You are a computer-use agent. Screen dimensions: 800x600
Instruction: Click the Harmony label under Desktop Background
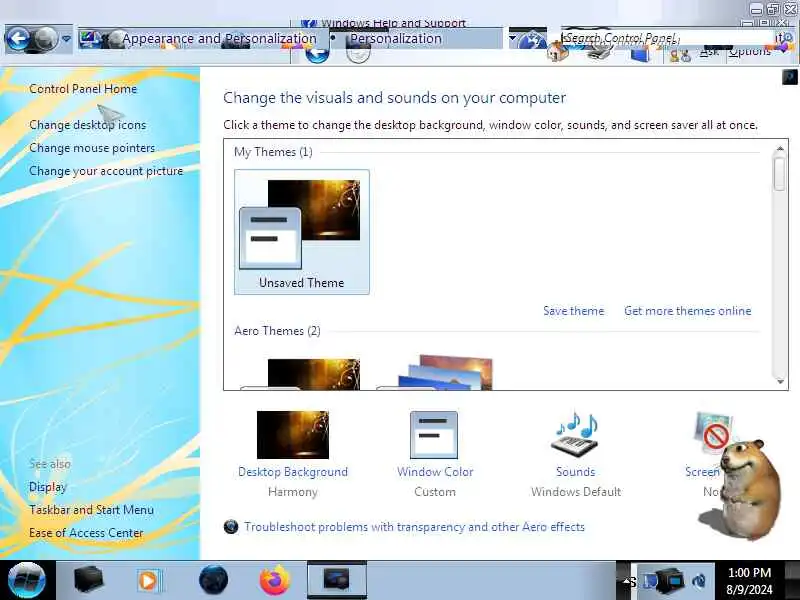coord(293,492)
